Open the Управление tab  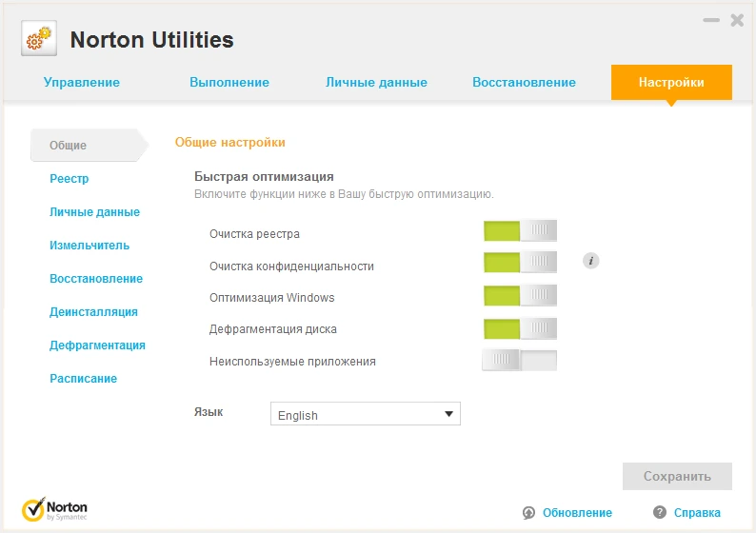pyautogui.click(x=82, y=83)
